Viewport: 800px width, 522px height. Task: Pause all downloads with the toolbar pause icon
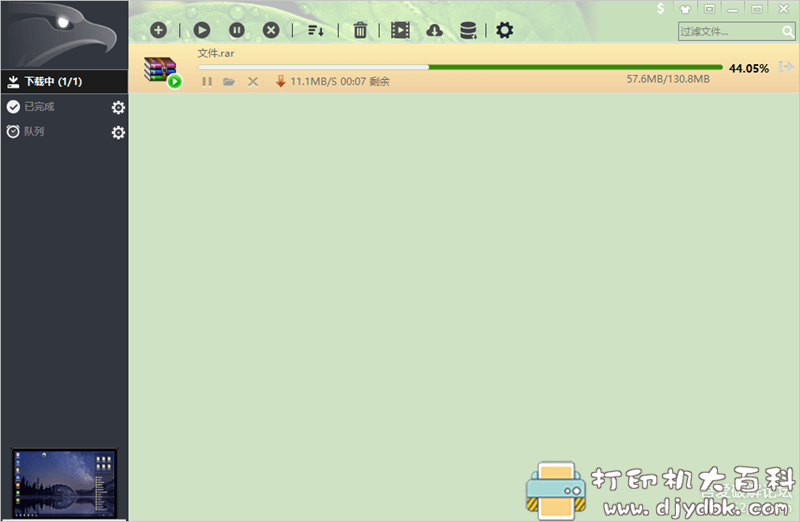236,30
